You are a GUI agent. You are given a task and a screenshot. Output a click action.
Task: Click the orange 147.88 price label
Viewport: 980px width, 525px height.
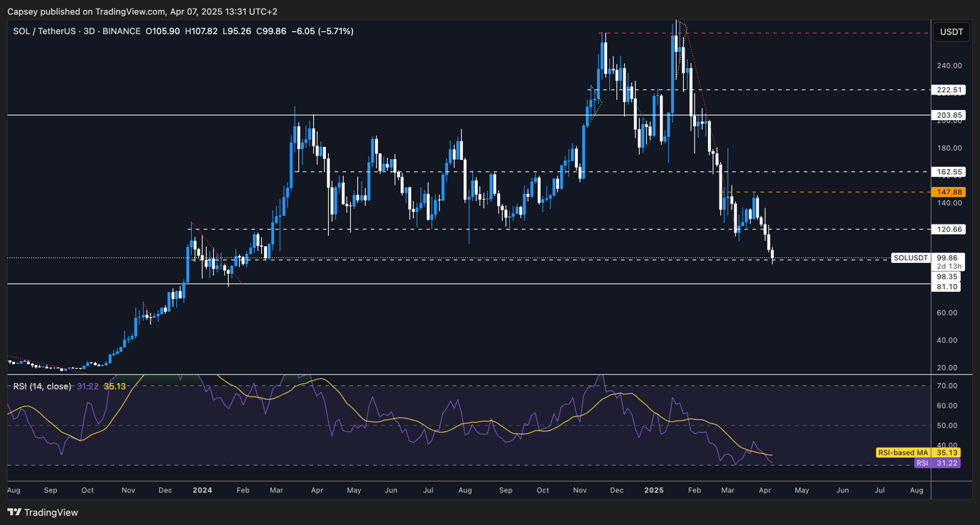coord(949,192)
